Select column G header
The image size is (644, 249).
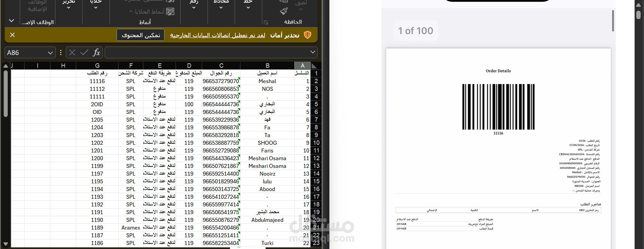click(x=97, y=66)
